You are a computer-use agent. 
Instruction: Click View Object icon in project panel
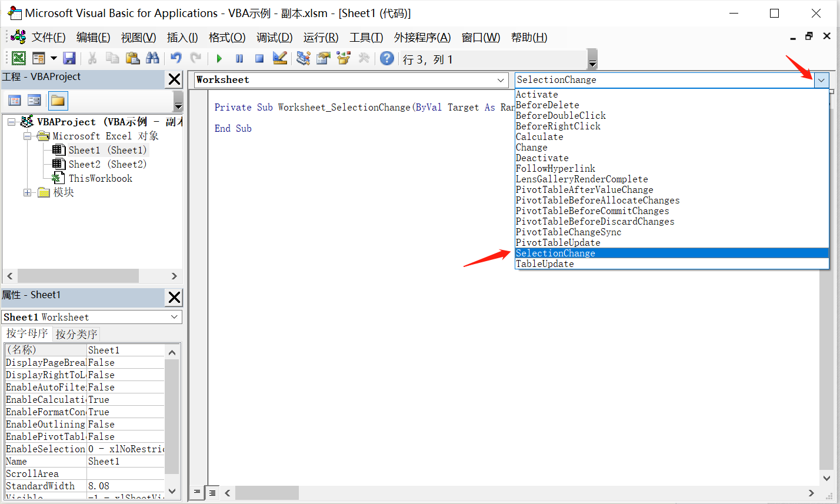pos(34,101)
